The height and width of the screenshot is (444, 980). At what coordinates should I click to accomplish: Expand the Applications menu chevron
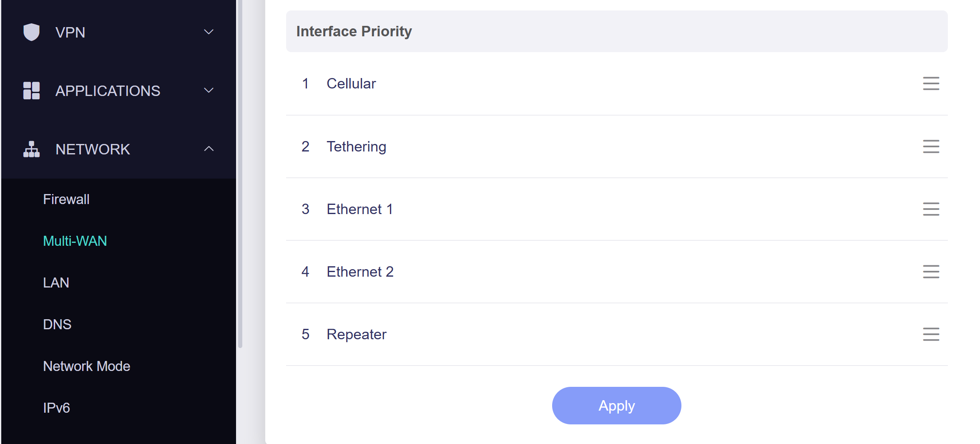click(x=209, y=91)
